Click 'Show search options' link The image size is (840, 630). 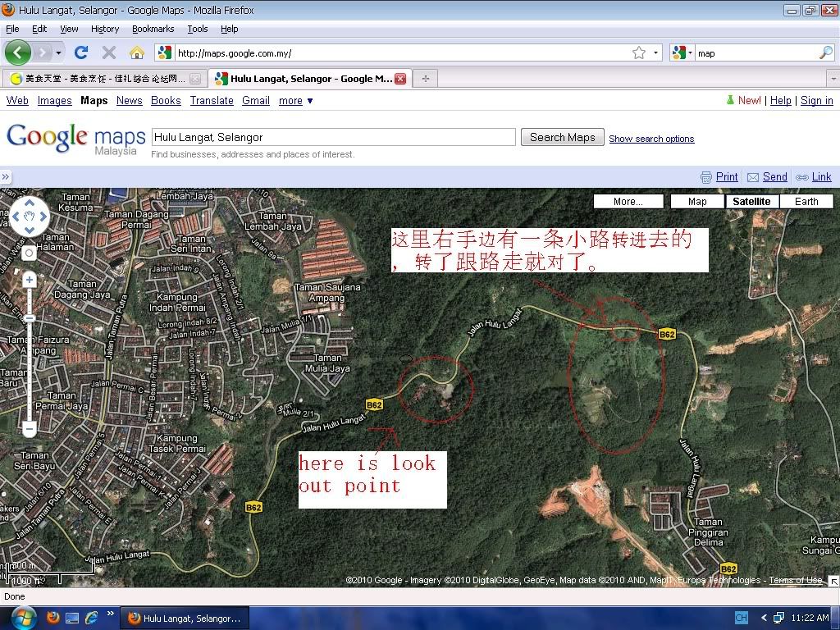(x=651, y=139)
